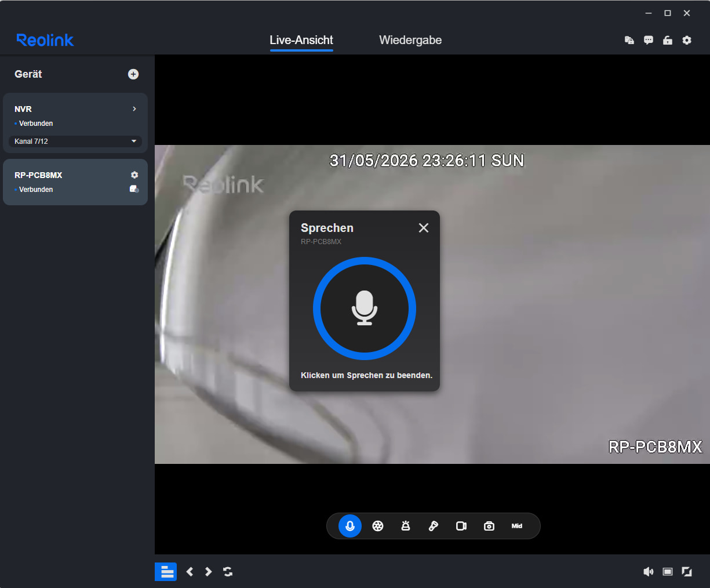Enter fullscreen with the expand icon
The width and height of the screenshot is (710, 588).
pyautogui.click(x=687, y=572)
